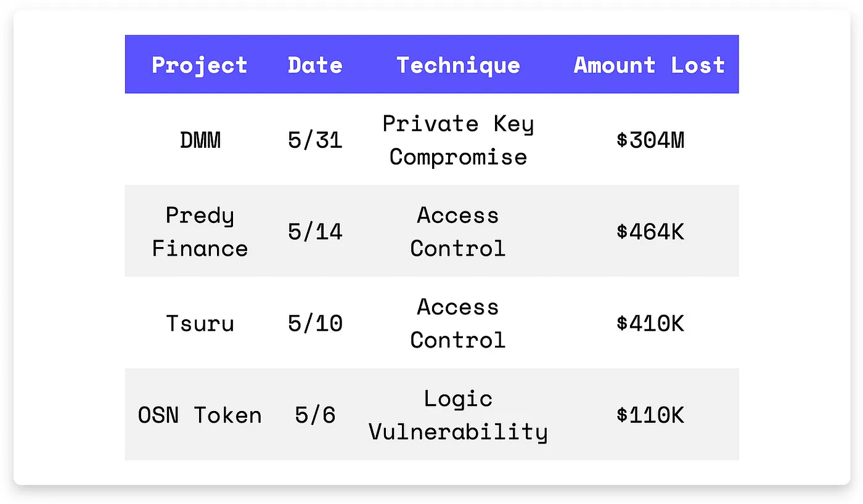Click the Date column header

pyautogui.click(x=315, y=65)
